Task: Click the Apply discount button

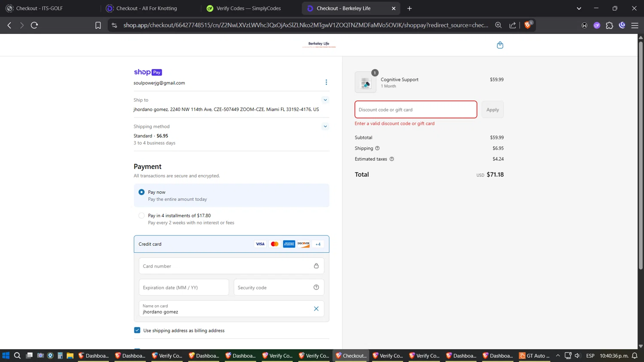Action: (492, 110)
